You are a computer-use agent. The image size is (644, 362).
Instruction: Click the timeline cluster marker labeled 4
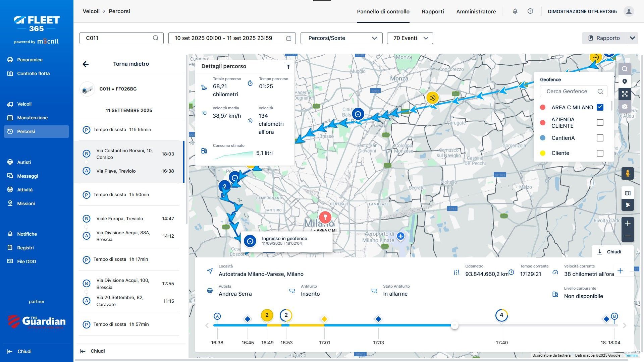pos(501,315)
